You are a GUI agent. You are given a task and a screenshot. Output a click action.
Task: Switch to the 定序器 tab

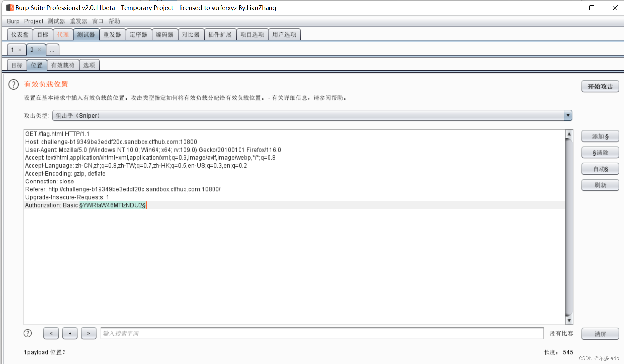click(138, 34)
